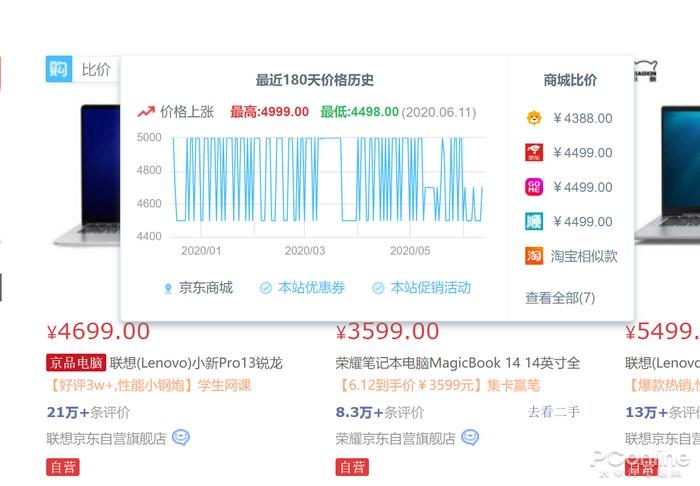The height and width of the screenshot is (486, 700).
Task: Click the Lenovo Pro13 laptop thumbnail image
Action: 87,175
